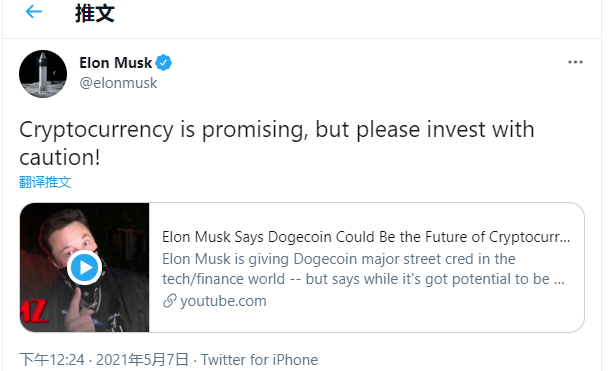Click the blue verified badge
615x371 pixels.
164,63
